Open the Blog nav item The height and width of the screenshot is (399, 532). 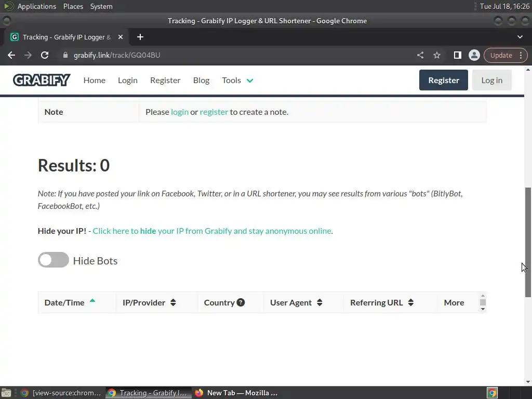pos(201,81)
